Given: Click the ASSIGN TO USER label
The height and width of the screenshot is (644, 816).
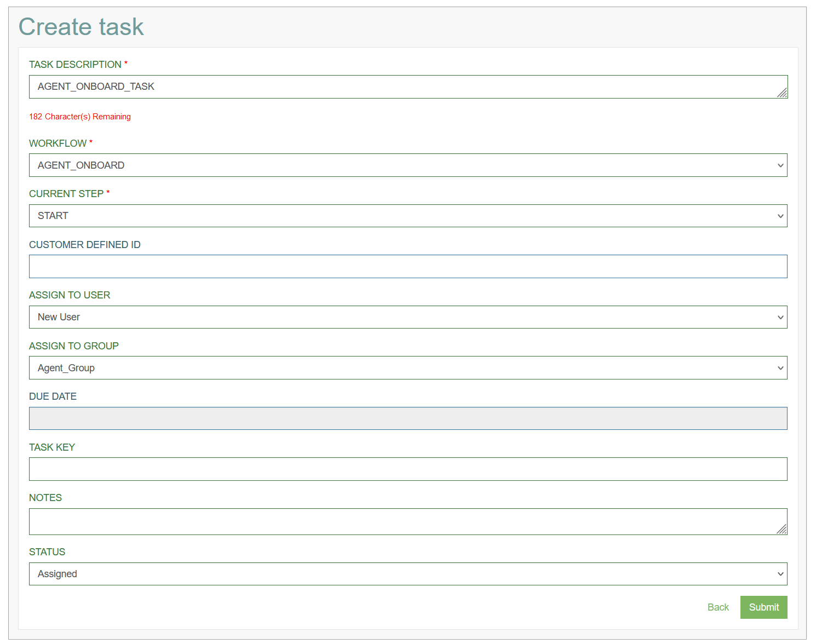Looking at the screenshot, I should pos(70,295).
